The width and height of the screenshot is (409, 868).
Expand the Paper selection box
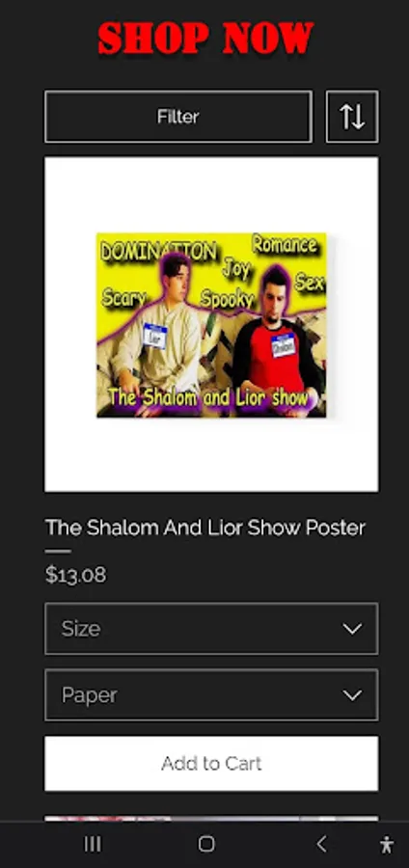[x=211, y=695]
